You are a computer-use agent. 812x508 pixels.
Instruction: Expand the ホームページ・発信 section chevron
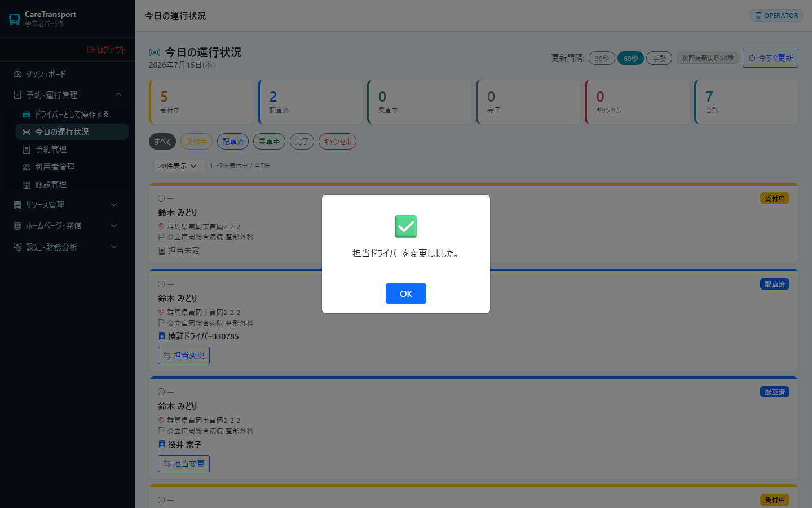114,225
